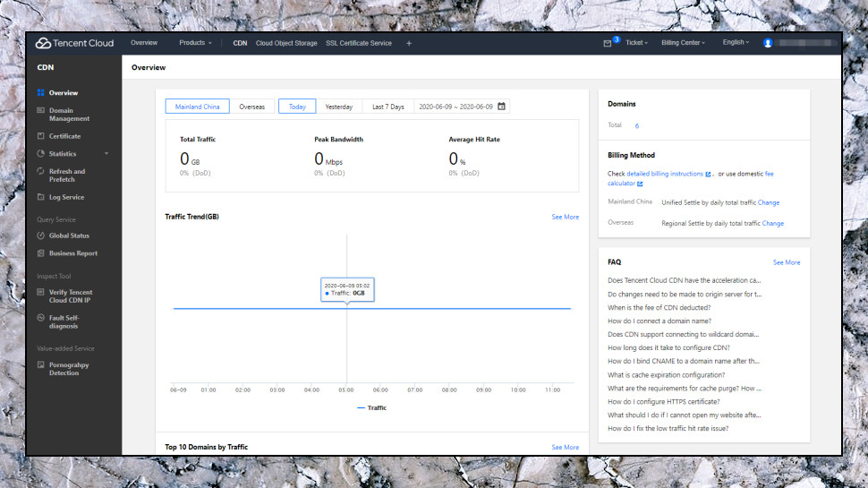Open FAQ about fixing low traffic hit rate
The image size is (868, 488).
click(668, 429)
